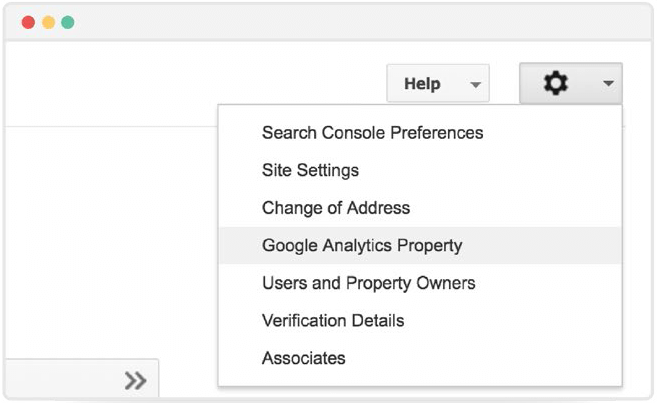This screenshot has height=403, width=659.
Task: Open the gear settings icon
Action: 556,83
